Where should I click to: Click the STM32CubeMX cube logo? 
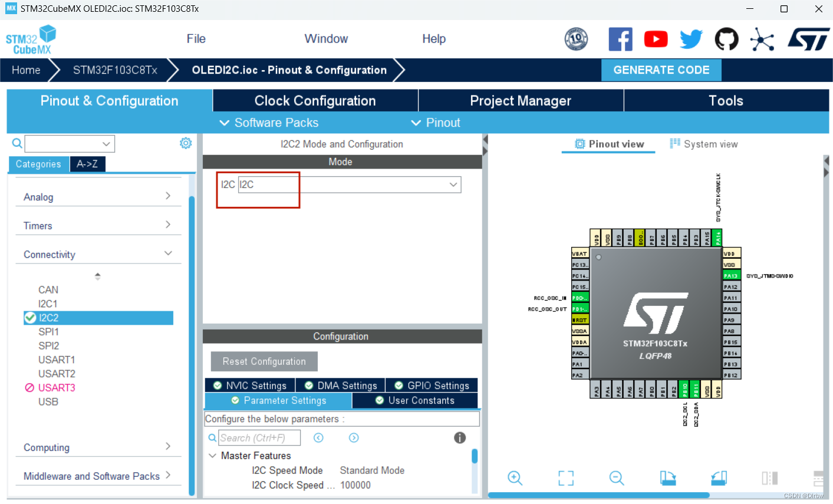pos(31,39)
